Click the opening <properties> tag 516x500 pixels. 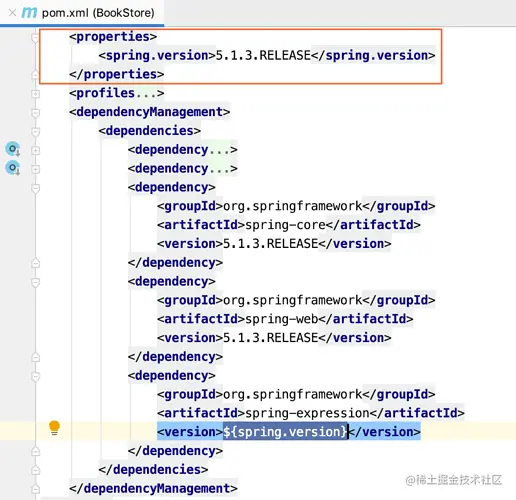click(x=113, y=37)
